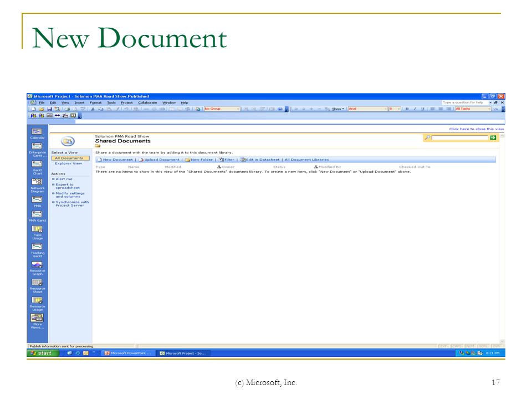Click the Italic formatting icon

pyautogui.click(x=415, y=109)
